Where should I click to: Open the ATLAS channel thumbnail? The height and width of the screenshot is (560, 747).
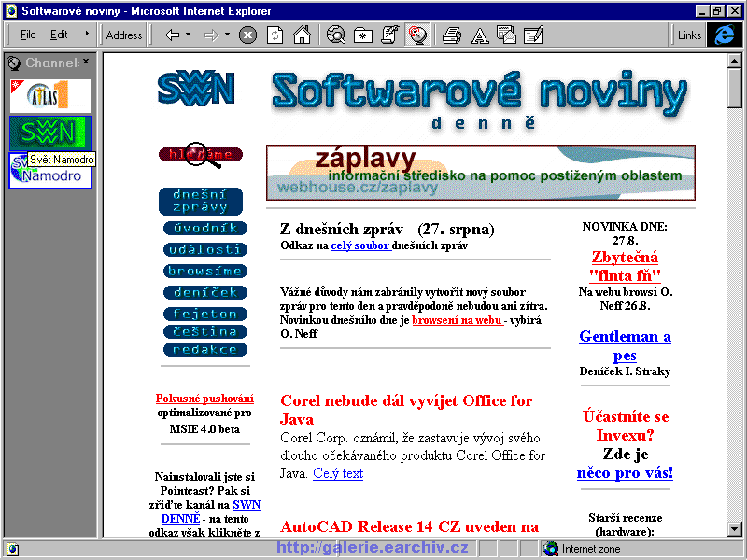point(50,96)
